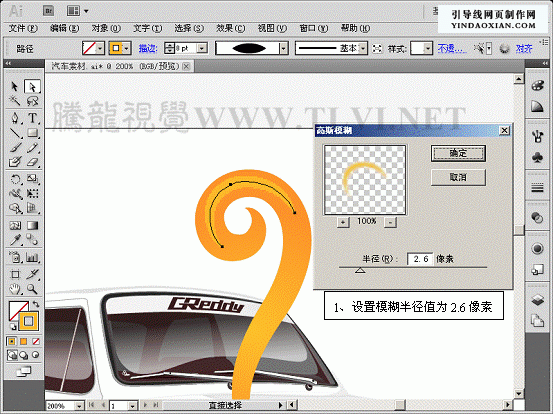Open the zoom level 200% dropdown

pyautogui.click(x=79, y=406)
